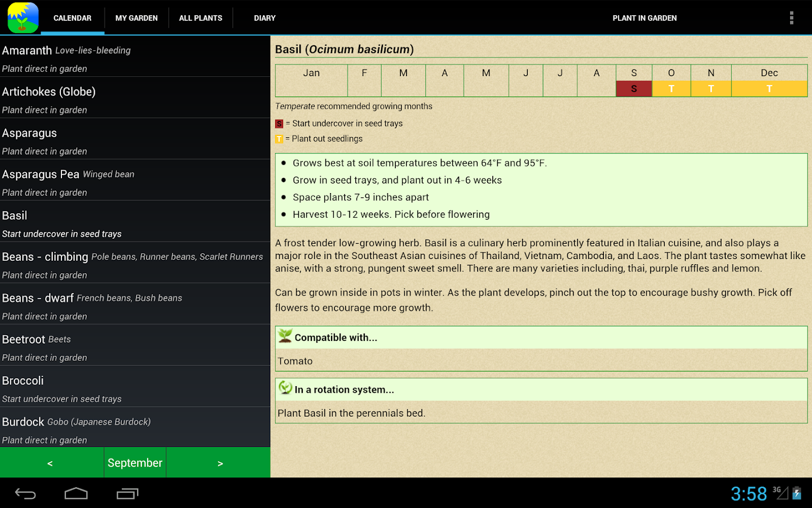Image resolution: width=812 pixels, height=508 pixels.
Task: Tap the September month label button
Action: (x=135, y=463)
